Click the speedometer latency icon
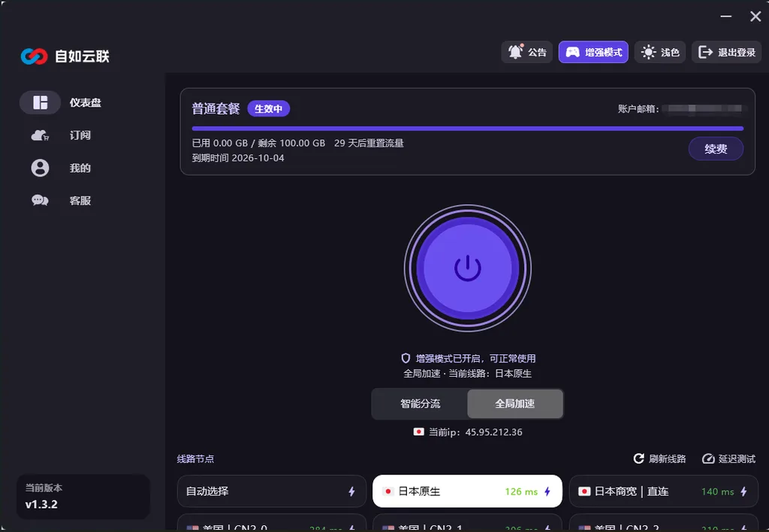769x532 pixels. pos(708,458)
